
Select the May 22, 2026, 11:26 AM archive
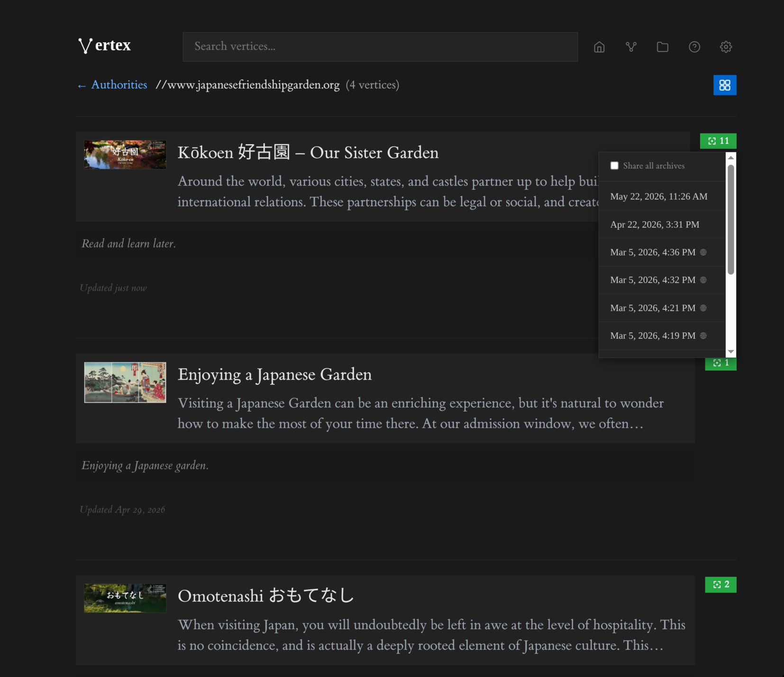(x=662, y=197)
